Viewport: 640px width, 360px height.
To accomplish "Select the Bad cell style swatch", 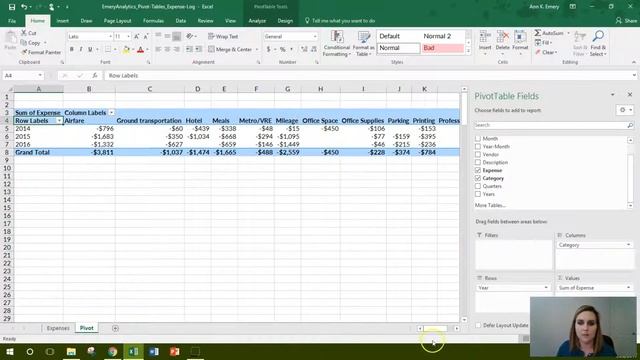I will coord(442,48).
